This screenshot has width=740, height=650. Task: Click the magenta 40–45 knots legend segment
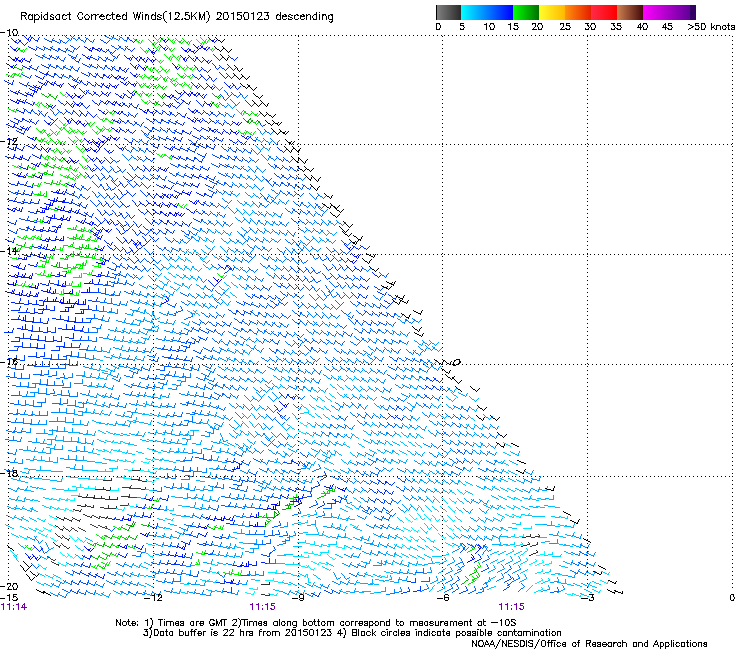point(656,12)
